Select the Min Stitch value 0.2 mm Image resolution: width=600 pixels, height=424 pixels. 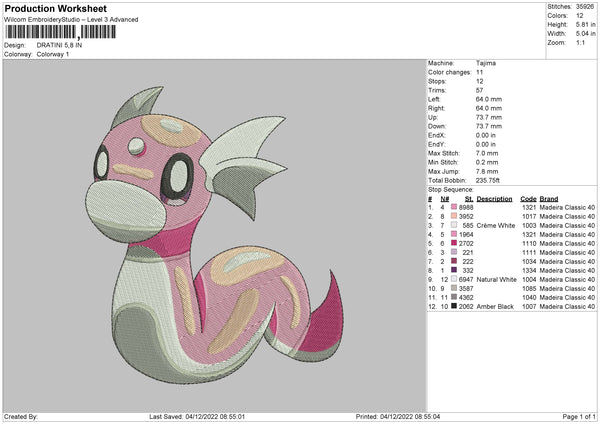487,162
